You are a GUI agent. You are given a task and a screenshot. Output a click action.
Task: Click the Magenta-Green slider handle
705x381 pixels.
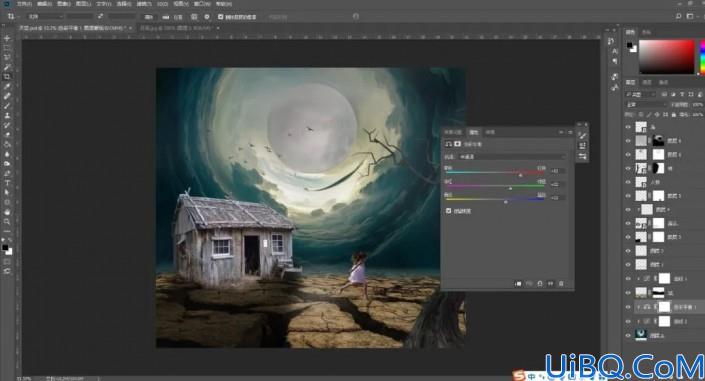click(x=510, y=188)
